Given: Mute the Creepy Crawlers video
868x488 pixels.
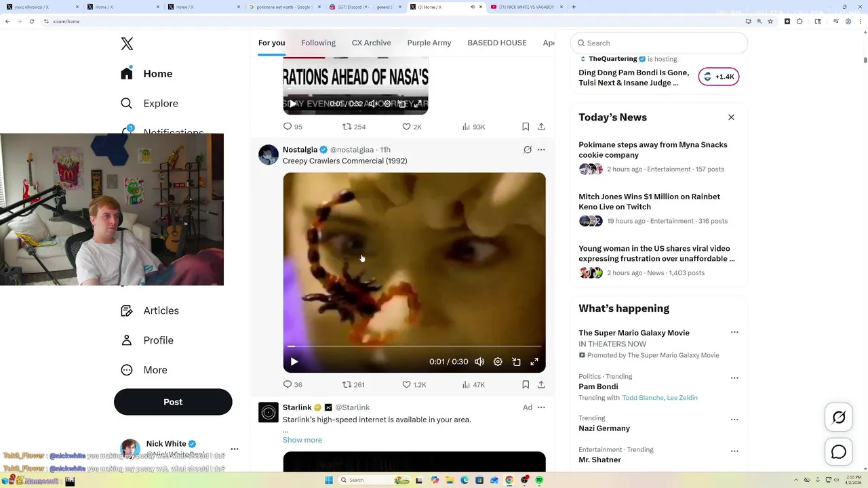Looking at the screenshot, I should 479,362.
